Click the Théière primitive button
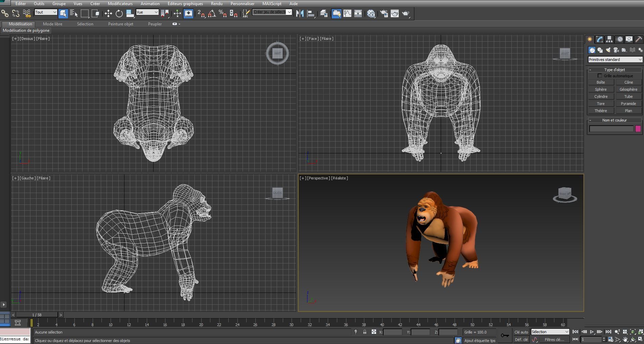This screenshot has width=644, height=344. [x=601, y=111]
